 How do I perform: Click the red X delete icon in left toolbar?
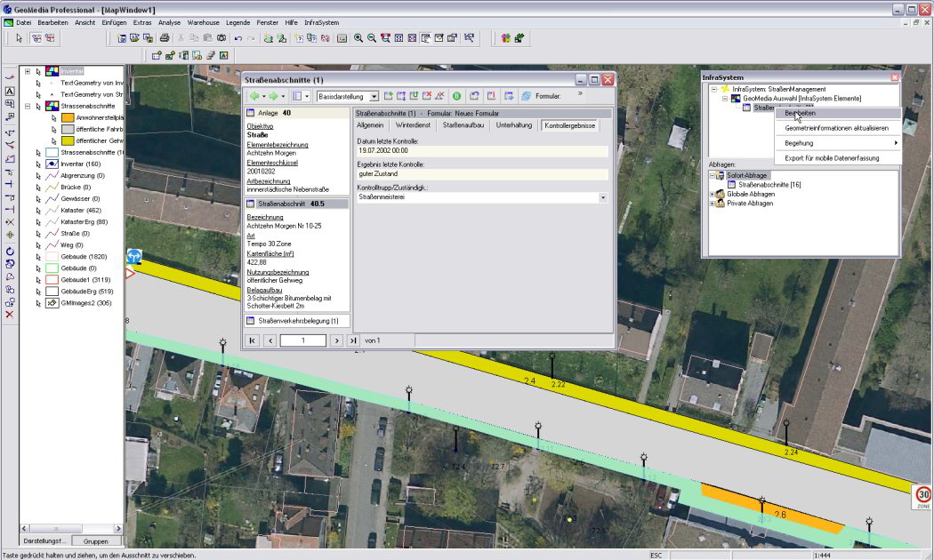pos(10,315)
